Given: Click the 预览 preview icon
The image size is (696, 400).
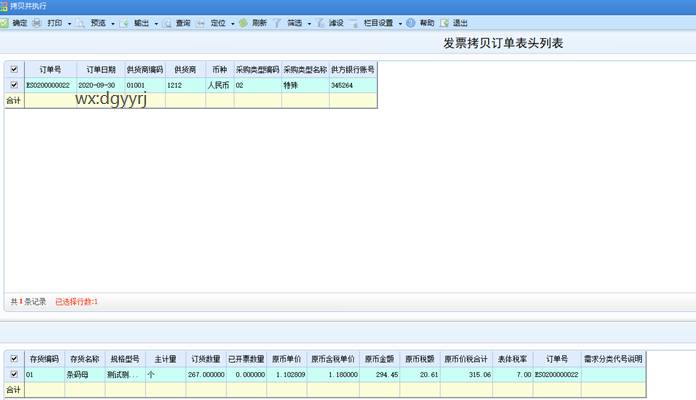Looking at the screenshot, I should (81, 22).
